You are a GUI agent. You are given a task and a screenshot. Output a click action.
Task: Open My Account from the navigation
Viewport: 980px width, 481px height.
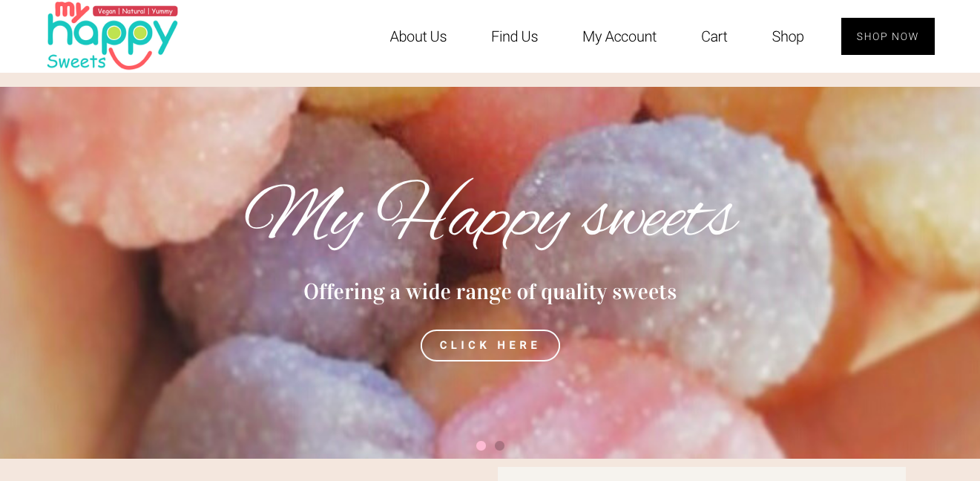(x=619, y=36)
